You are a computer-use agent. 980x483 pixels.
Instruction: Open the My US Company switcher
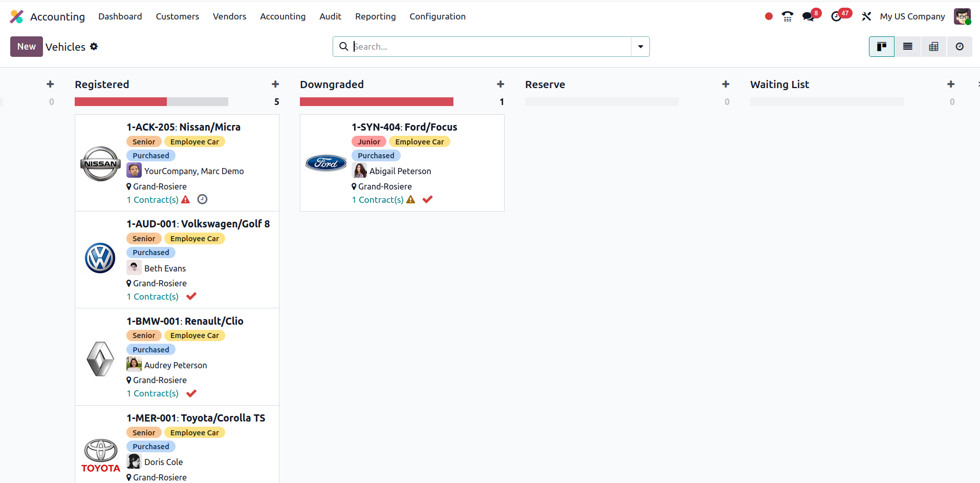[x=912, y=16]
